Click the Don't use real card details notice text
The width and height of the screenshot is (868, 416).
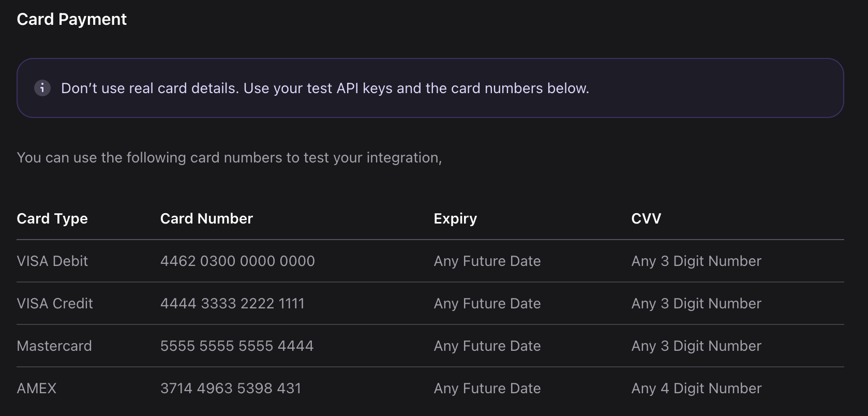point(325,88)
